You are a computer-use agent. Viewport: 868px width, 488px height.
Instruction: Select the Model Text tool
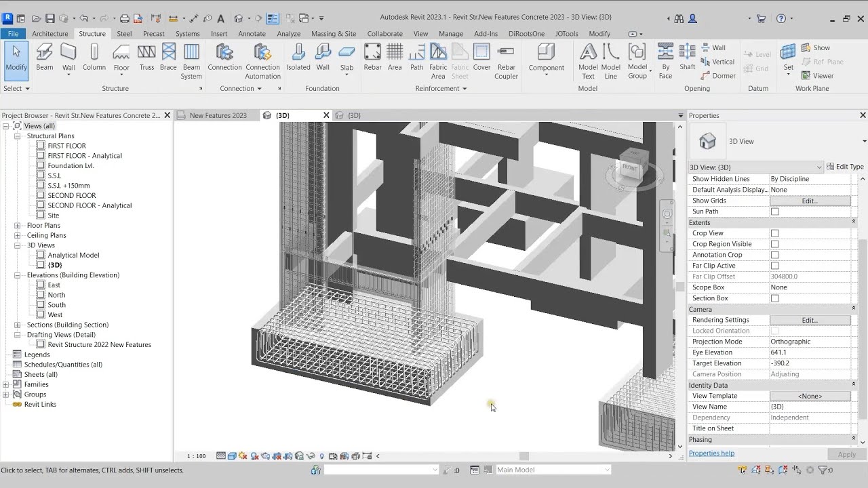pyautogui.click(x=588, y=61)
